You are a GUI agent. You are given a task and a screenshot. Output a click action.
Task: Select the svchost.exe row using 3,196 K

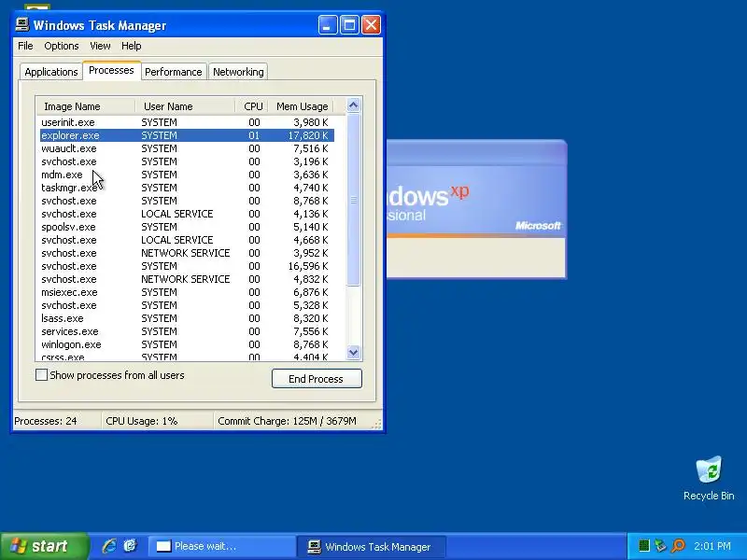tap(187, 161)
